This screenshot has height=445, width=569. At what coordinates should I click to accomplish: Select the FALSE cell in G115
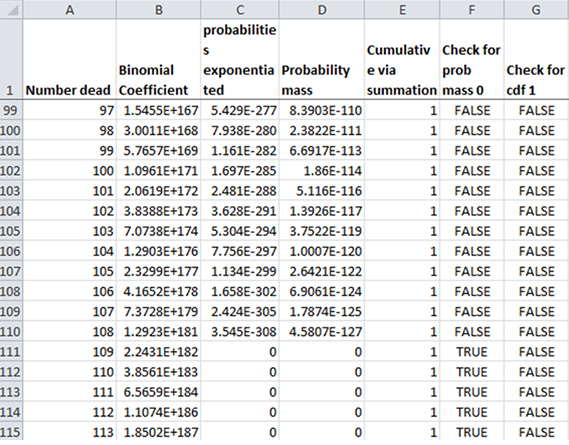536,432
